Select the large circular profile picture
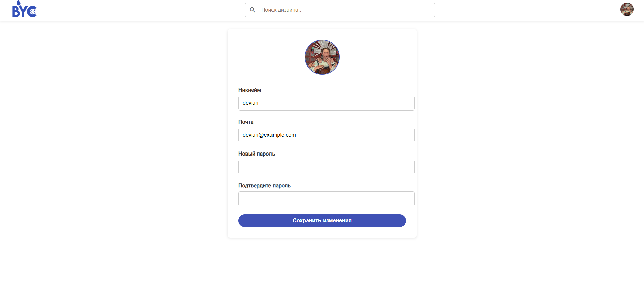Screen dimensions: 644x307 point(322,57)
